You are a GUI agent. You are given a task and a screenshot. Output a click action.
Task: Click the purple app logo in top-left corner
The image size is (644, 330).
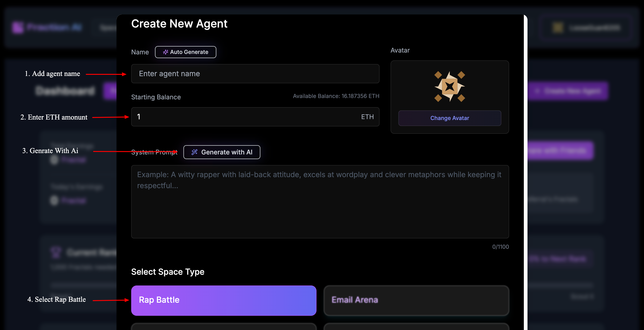[18, 28]
